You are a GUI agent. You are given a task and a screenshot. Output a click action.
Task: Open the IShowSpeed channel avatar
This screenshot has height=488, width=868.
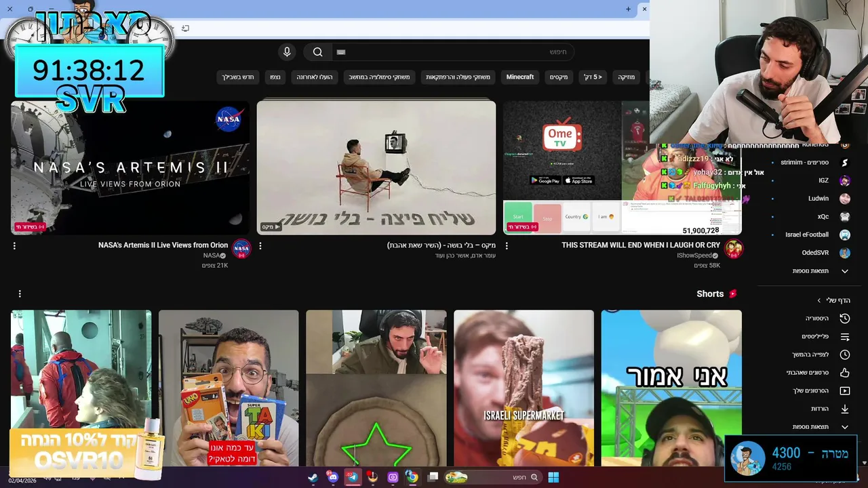(733, 249)
